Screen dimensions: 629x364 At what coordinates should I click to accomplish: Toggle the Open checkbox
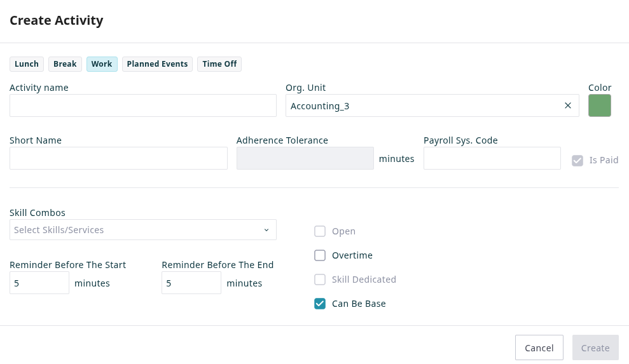320,231
